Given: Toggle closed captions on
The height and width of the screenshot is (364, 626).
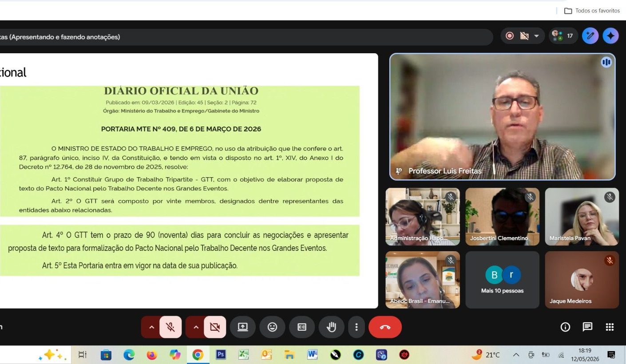Looking at the screenshot, I should point(302,327).
